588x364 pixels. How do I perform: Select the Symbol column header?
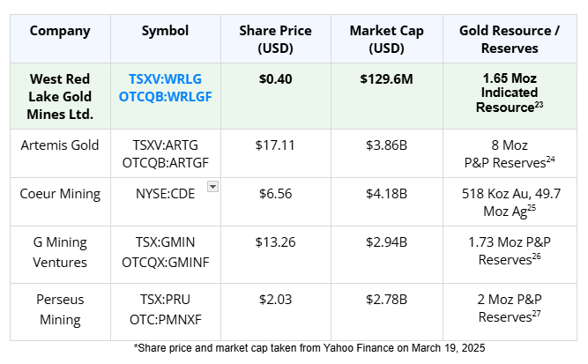coord(165,31)
